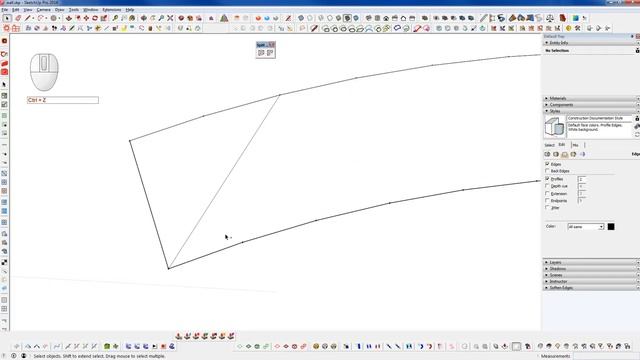Click the red tool at top of left toolbar

4,41
